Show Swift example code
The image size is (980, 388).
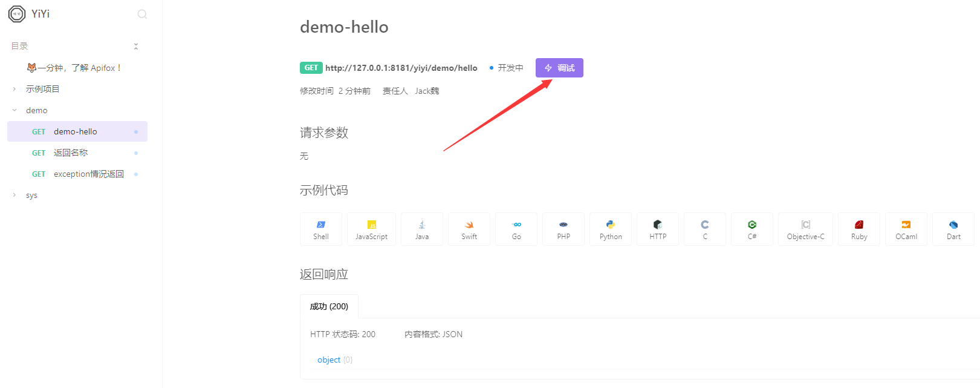coord(469,229)
